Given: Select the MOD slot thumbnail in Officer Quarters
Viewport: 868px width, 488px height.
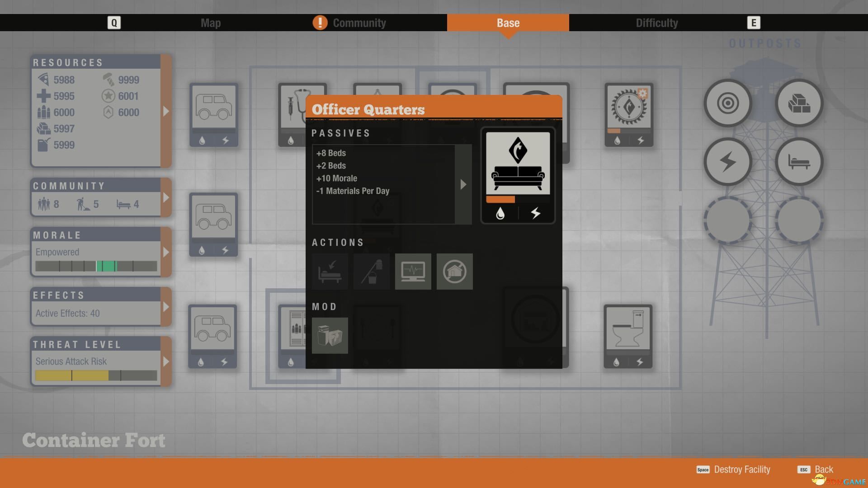Looking at the screenshot, I should (x=330, y=335).
